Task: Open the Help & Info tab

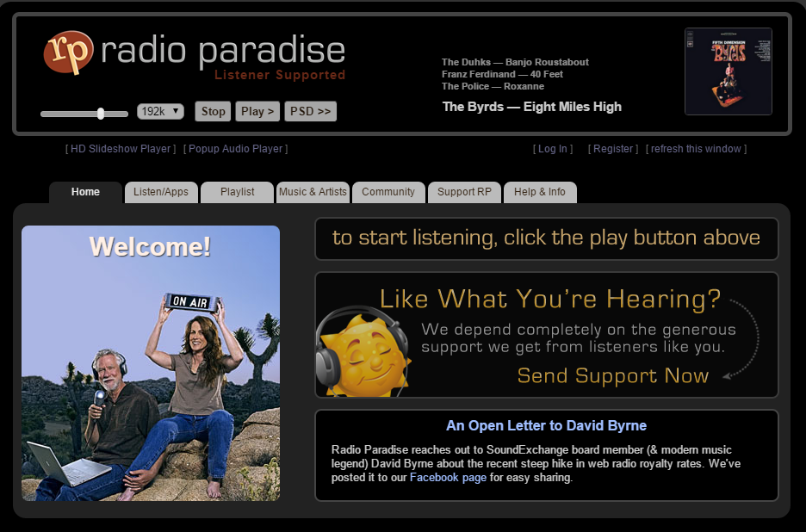Action: pyautogui.click(x=540, y=192)
